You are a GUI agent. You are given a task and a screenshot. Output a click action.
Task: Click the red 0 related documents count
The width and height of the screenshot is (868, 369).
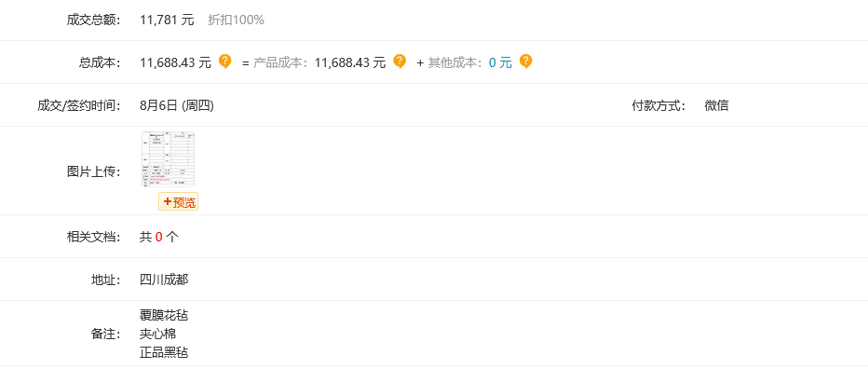coord(159,237)
